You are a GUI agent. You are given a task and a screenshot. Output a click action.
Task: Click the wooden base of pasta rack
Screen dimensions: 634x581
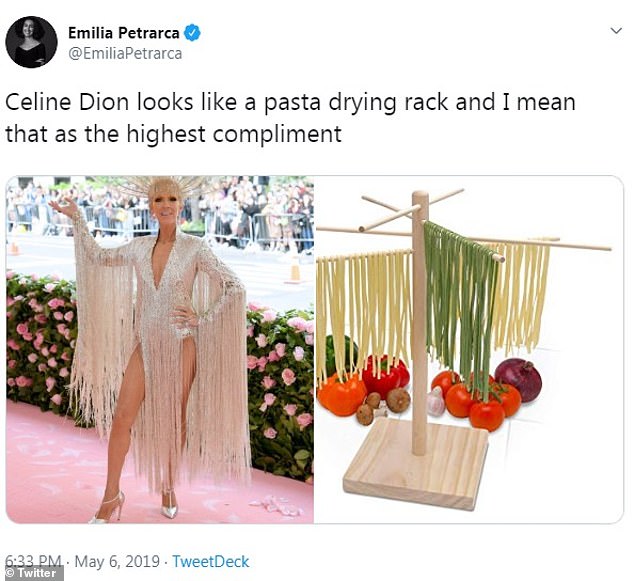tap(416, 463)
